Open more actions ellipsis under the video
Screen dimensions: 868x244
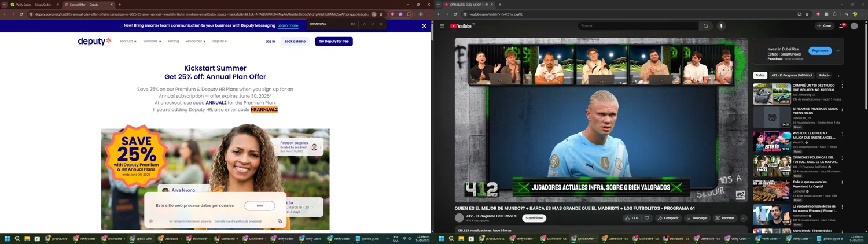(x=744, y=218)
